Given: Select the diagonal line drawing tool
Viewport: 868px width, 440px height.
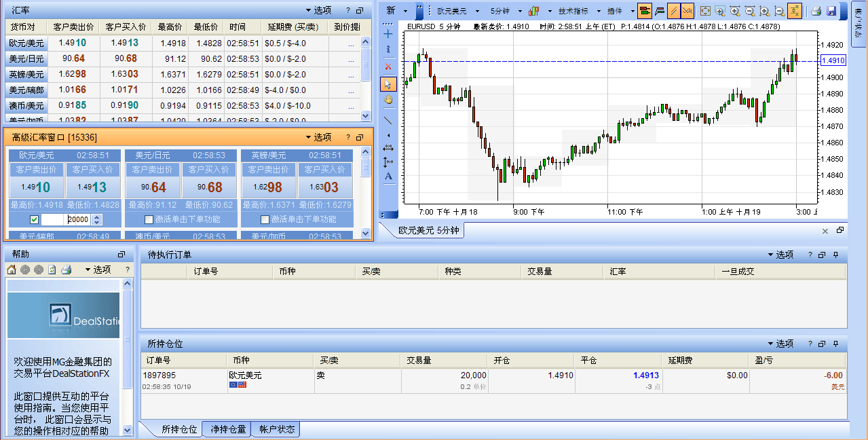Looking at the screenshot, I should coord(388,120).
